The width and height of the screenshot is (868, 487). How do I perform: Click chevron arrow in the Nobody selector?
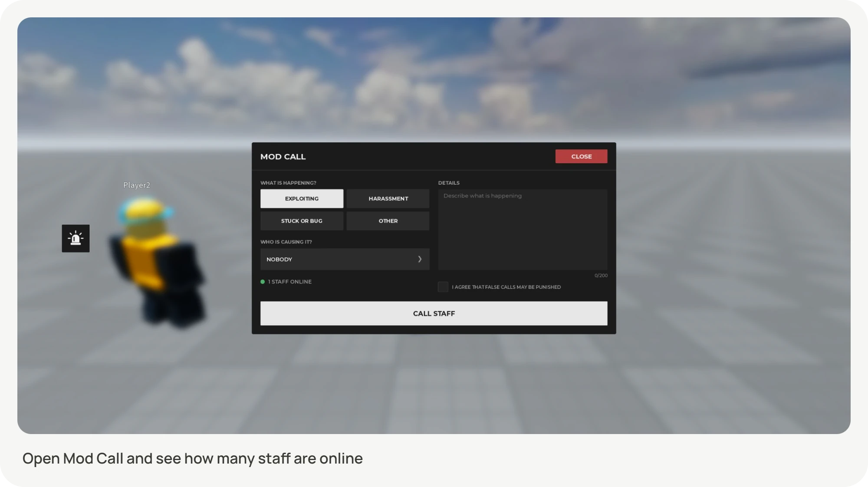pos(420,259)
